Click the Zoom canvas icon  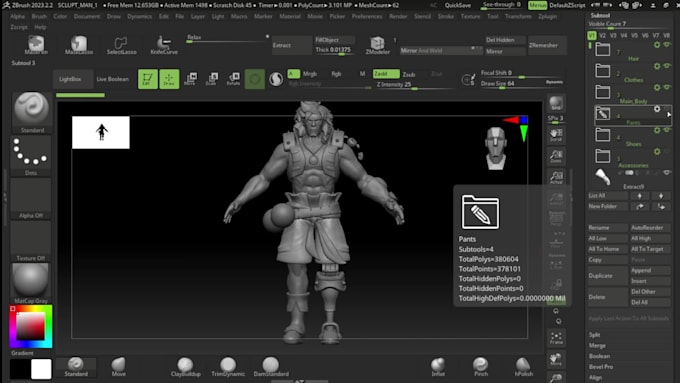[556, 156]
